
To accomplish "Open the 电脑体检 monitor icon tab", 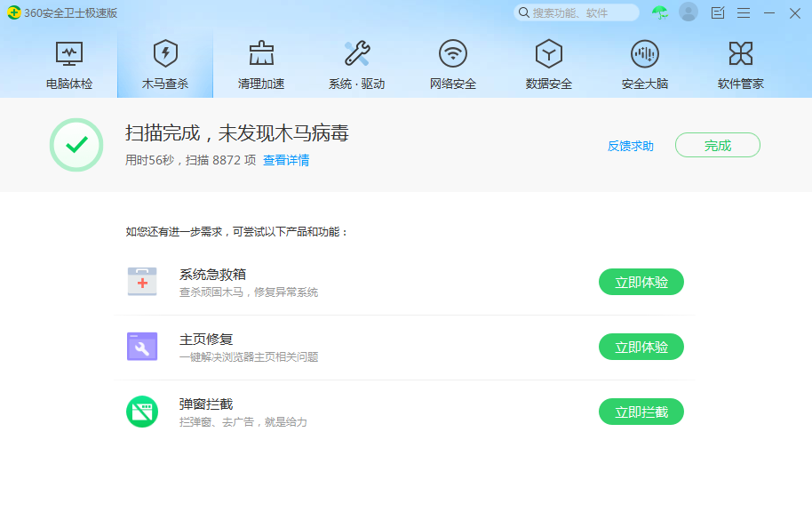I will (x=69, y=53).
